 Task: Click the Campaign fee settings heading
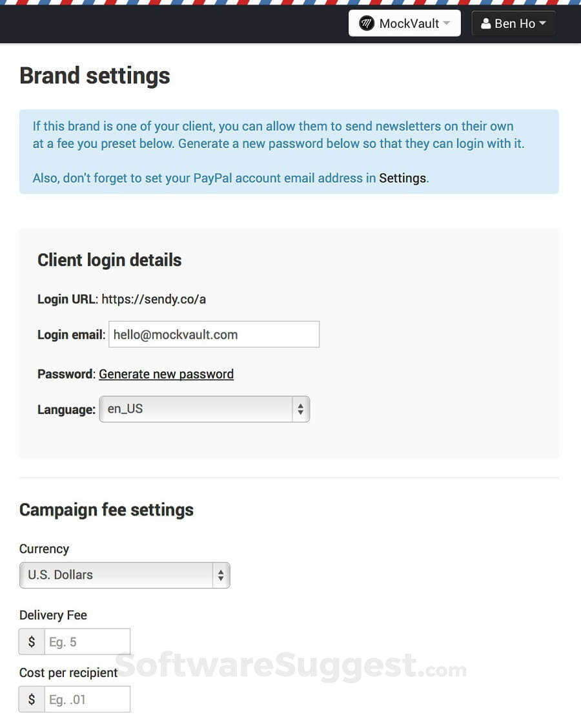pos(107,510)
